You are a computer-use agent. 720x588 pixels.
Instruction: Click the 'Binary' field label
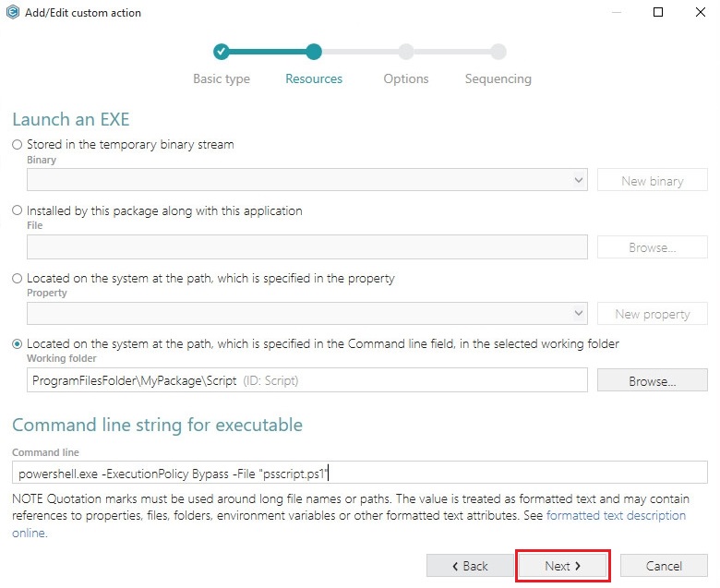pos(42,160)
